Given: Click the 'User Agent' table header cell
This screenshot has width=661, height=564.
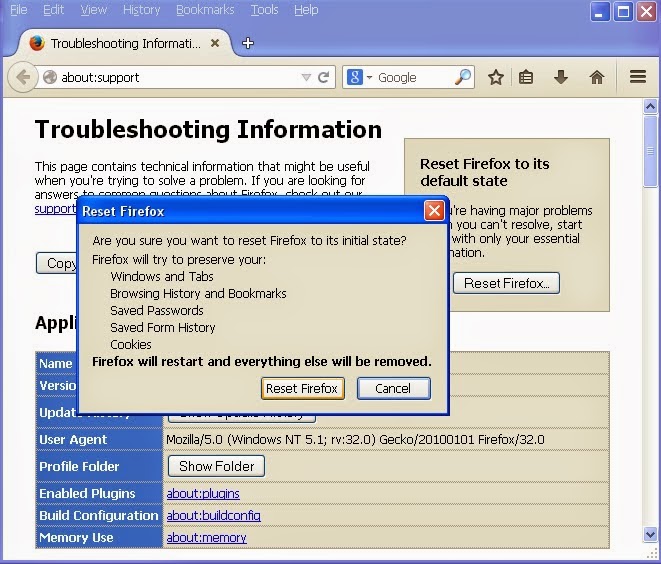Looking at the screenshot, I should (x=99, y=439).
